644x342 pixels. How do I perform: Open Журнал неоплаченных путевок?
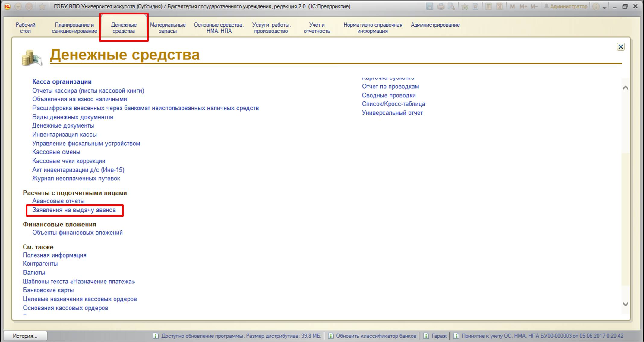point(76,179)
